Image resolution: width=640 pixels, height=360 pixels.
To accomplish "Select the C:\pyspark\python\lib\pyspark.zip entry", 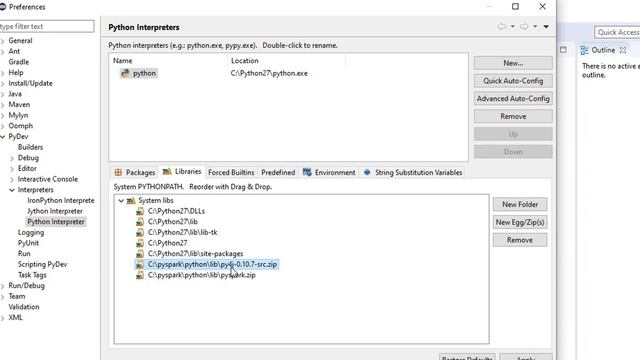I will [202, 275].
